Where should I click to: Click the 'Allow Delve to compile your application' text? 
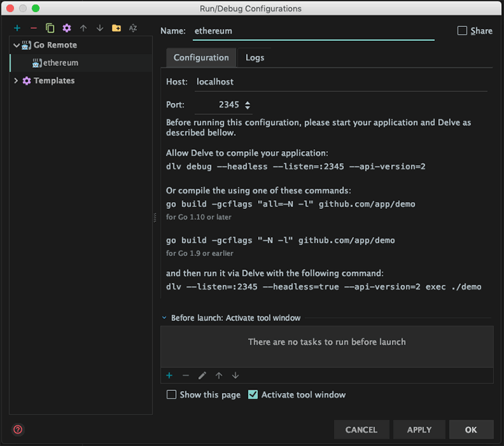pyautogui.click(x=247, y=153)
